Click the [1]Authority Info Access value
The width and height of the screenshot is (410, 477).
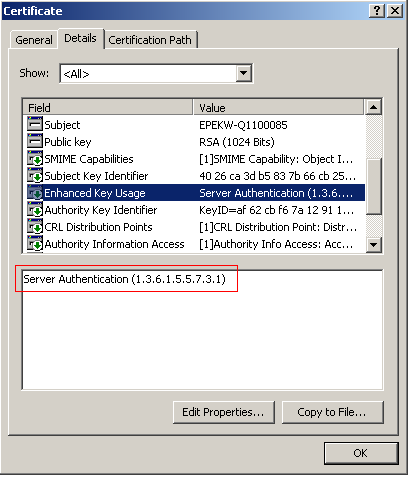[x=276, y=244]
